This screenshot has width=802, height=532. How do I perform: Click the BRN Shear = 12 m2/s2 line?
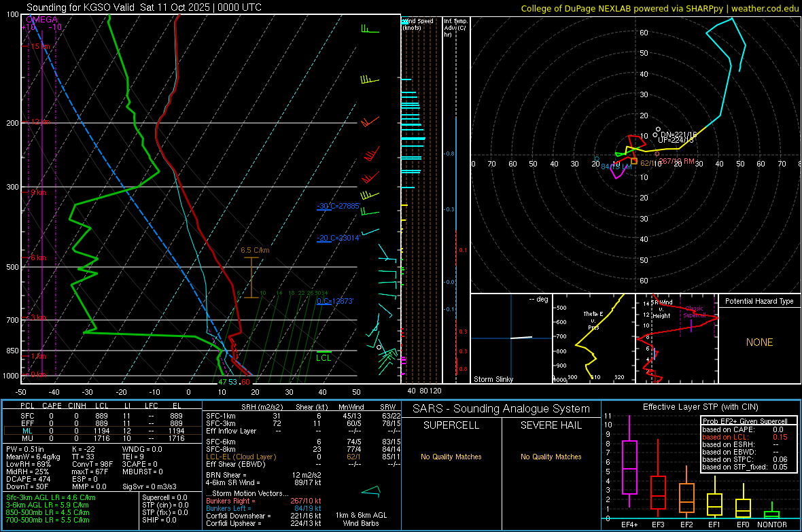[x=264, y=475]
